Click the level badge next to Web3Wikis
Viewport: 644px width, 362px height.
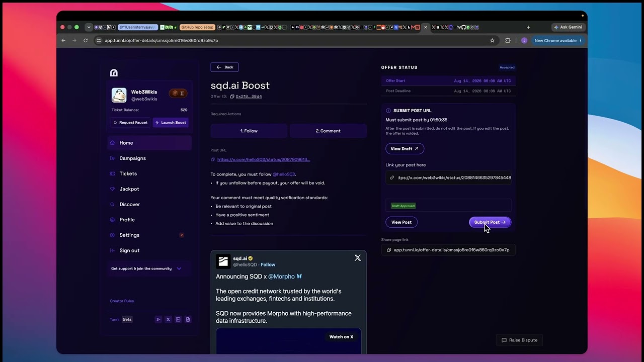178,93
